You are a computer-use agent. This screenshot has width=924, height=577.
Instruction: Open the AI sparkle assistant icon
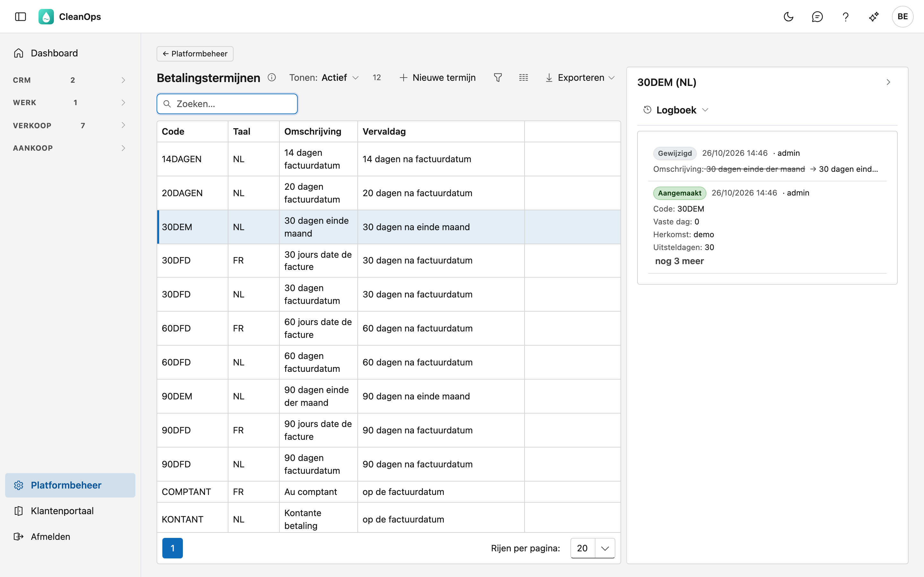tap(874, 16)
